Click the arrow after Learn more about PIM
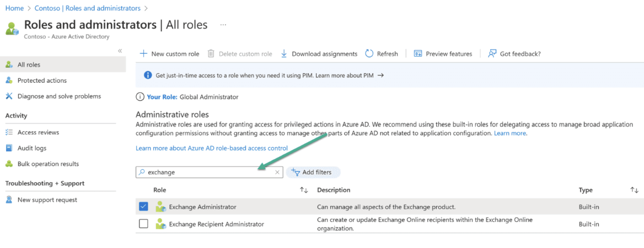This screenshot has width=644, height=248. click(380, 76)
